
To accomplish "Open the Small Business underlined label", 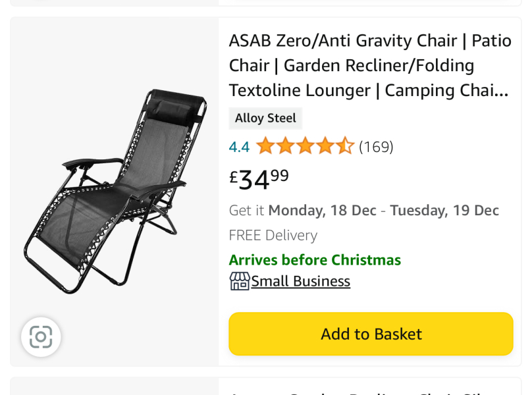I will pos(300,281).
